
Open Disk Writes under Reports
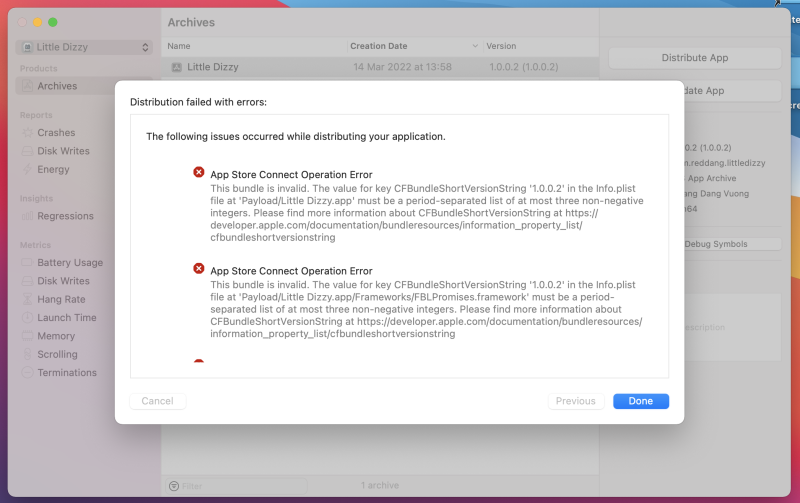tap(63, 151)
